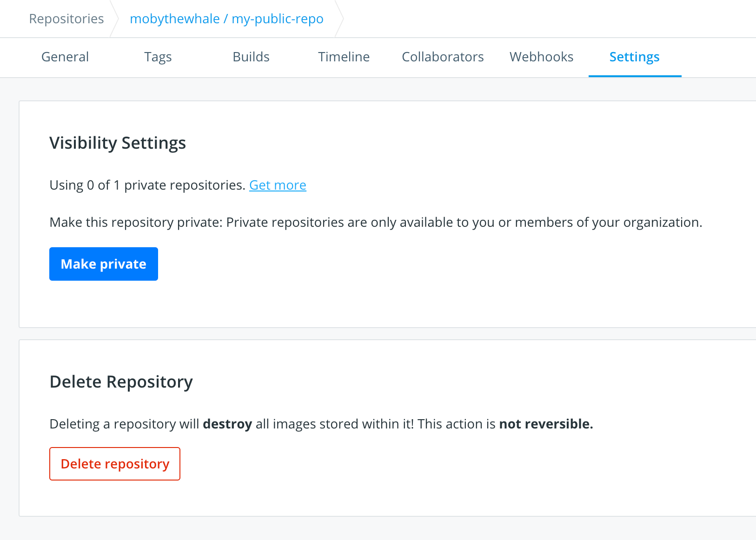Open the Webhooks tab
This screenshot has height=540, width=756.
(541, 57)
